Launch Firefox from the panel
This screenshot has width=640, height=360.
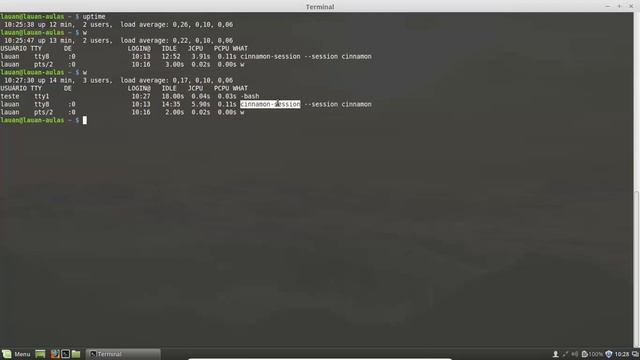coord(55,354)
